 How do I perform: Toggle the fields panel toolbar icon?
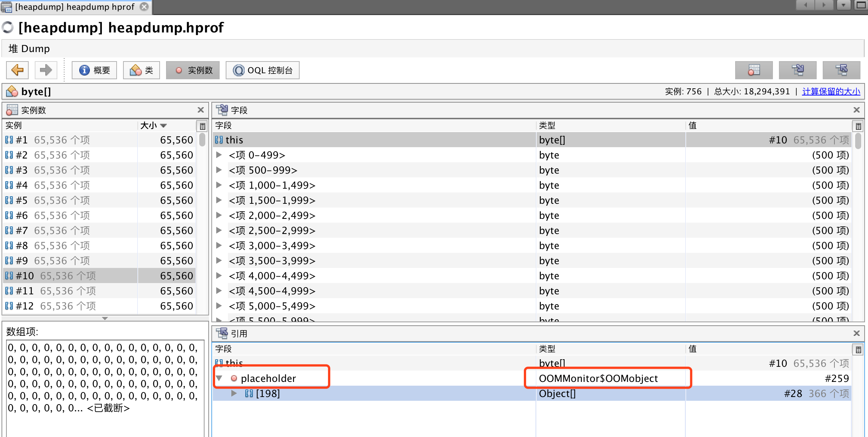(798, 70)
